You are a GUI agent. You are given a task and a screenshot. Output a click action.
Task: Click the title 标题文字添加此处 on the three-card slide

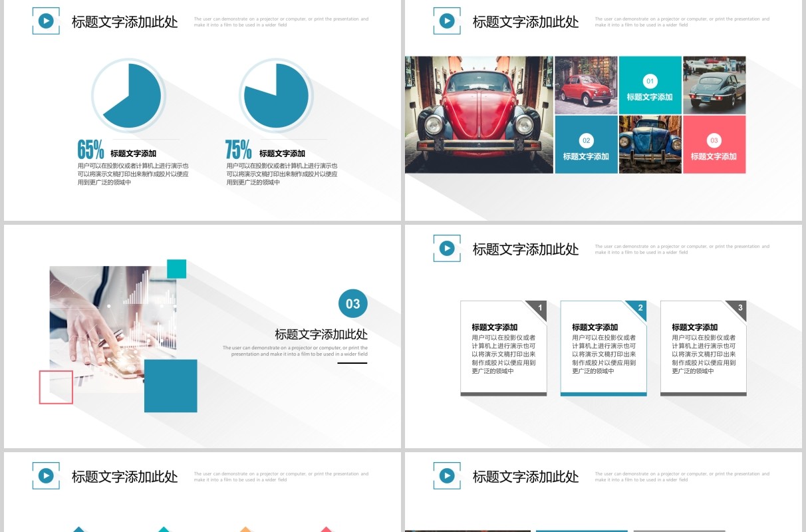(x=526, y=249)
